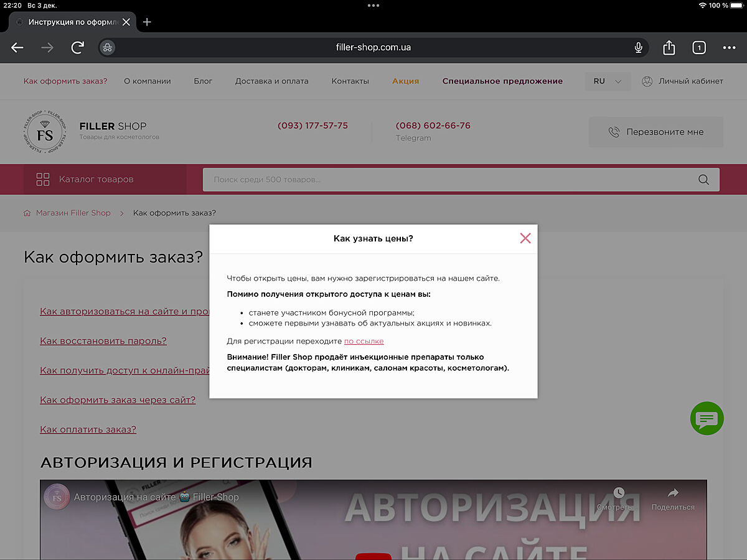Follow the "по ссылке" registration link
The width and height of the screenshot is (747, 560).
364,341
